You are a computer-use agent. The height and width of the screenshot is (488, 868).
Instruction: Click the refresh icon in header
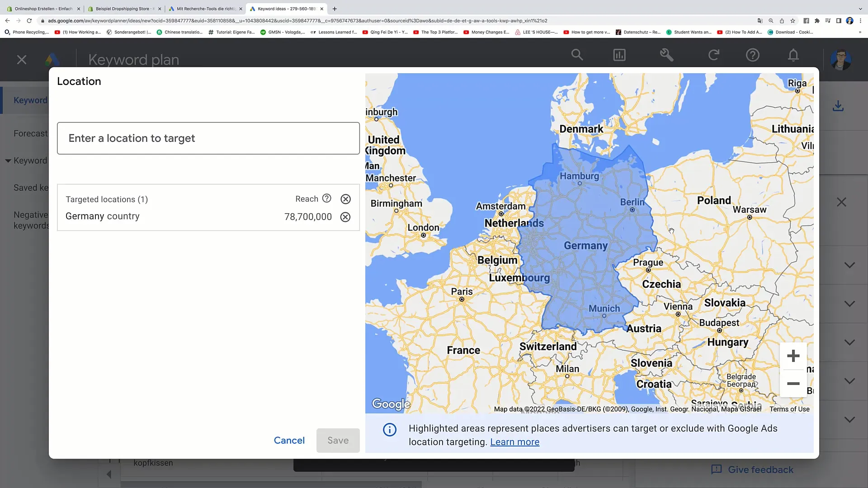714,55
